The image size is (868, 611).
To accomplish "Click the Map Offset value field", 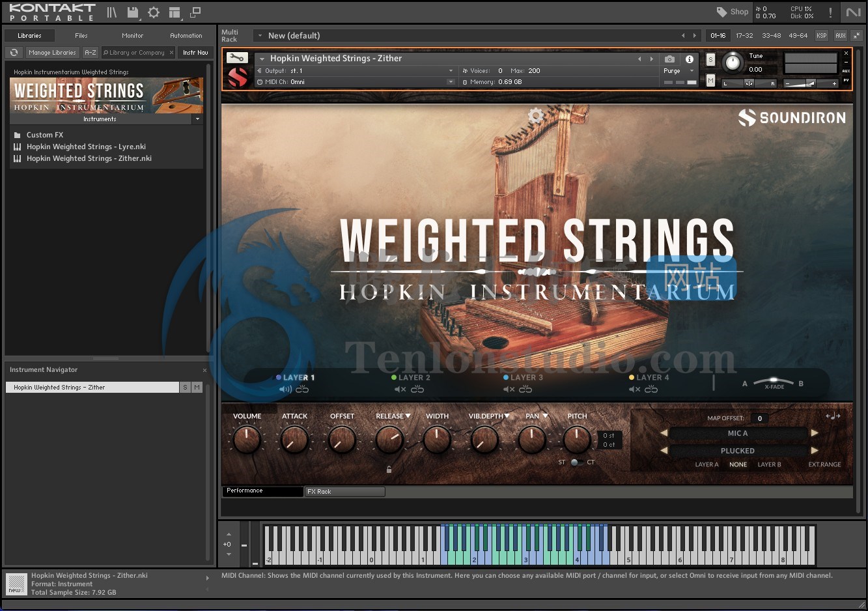I will coord(759,418).
